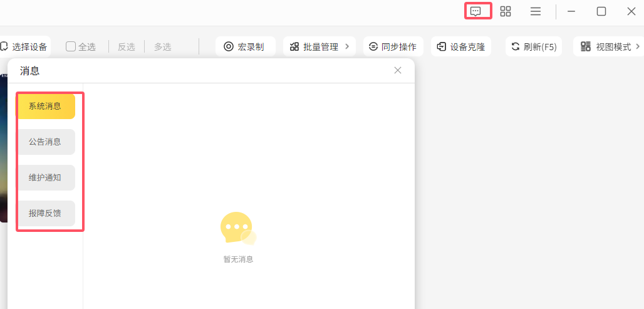This screenshot has width=644, height=309.
Task: Open the hamburger main menu icon
Action: coord(536,11)
